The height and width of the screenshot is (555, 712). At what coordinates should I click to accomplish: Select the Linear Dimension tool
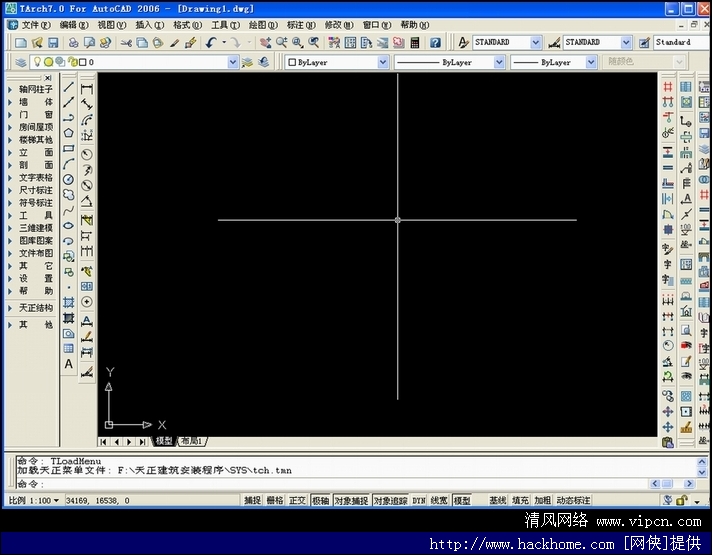click(x=87, y=89)
